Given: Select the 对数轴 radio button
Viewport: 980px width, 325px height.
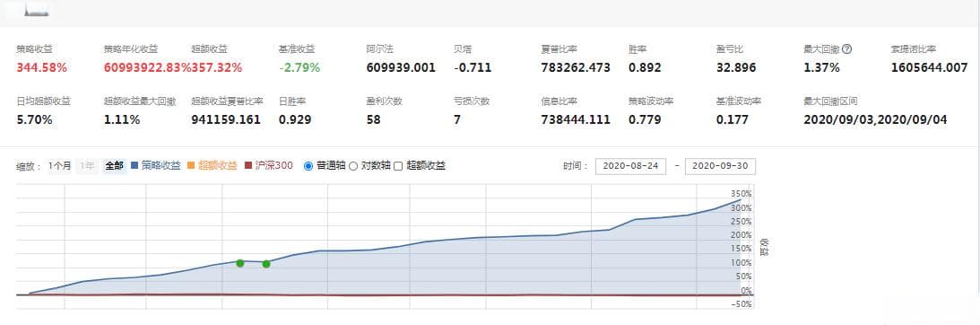Looking at the screenshot, I should [x=353, y=166].
